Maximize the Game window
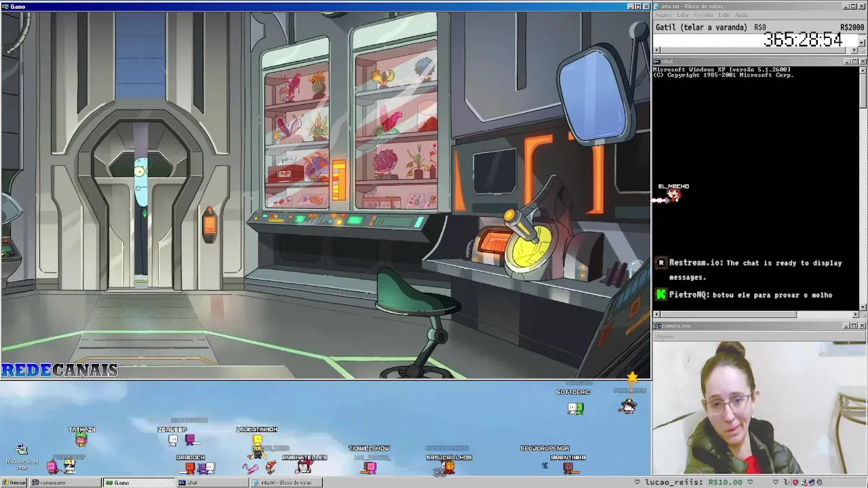 pyautogui.click(x=638, y=6)
